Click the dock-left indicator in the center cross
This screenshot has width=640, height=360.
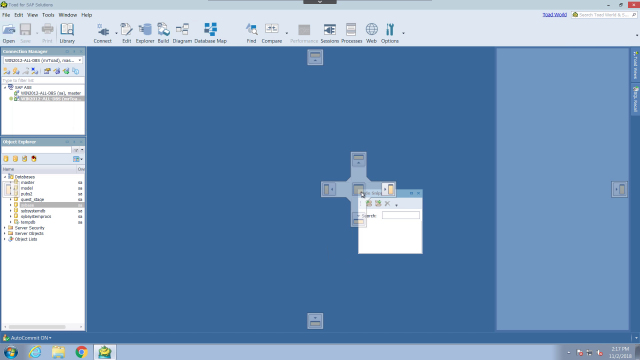tap(329, 189)
